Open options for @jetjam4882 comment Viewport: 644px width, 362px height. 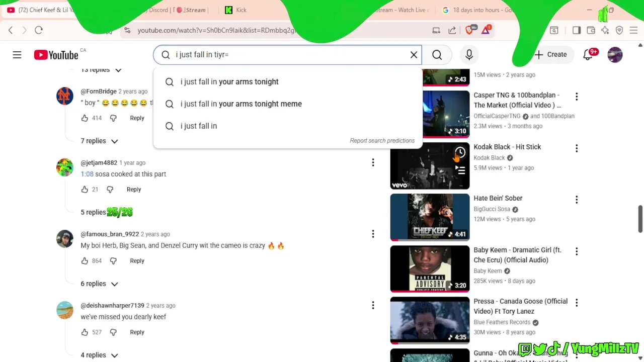pos(373,162)
